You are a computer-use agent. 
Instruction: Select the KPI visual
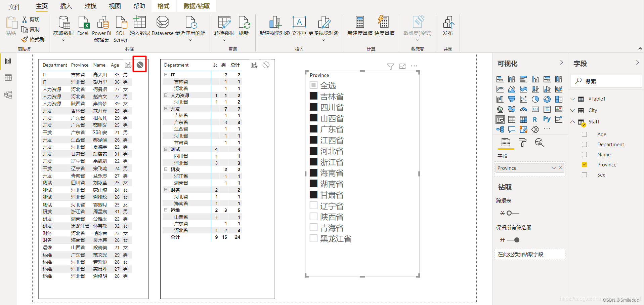tap(559, 109)
